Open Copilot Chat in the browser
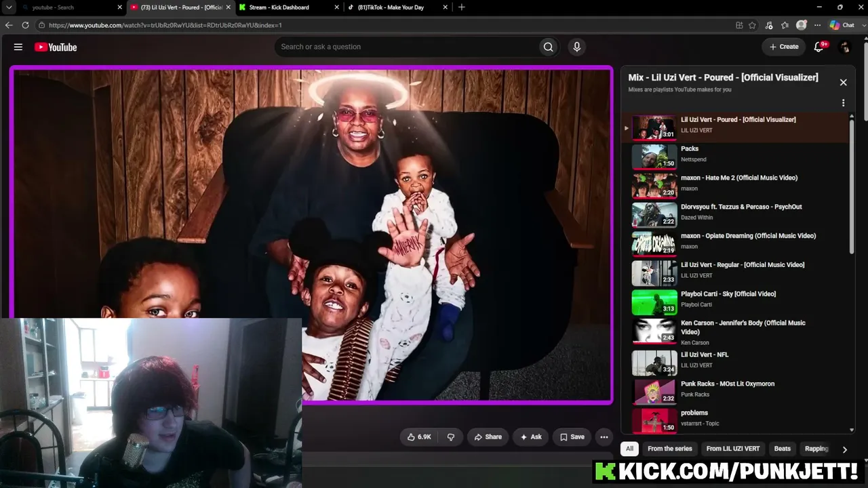This screenshot has height=488, width=868. point(843,25)
